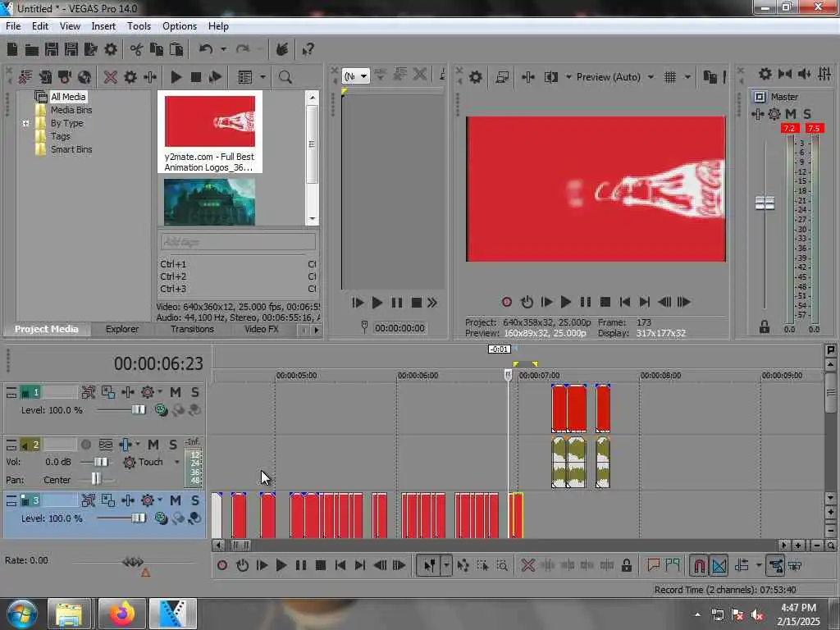Mute audio track 2
Viewport: 840px width, 630px height.
coord(153,445)
